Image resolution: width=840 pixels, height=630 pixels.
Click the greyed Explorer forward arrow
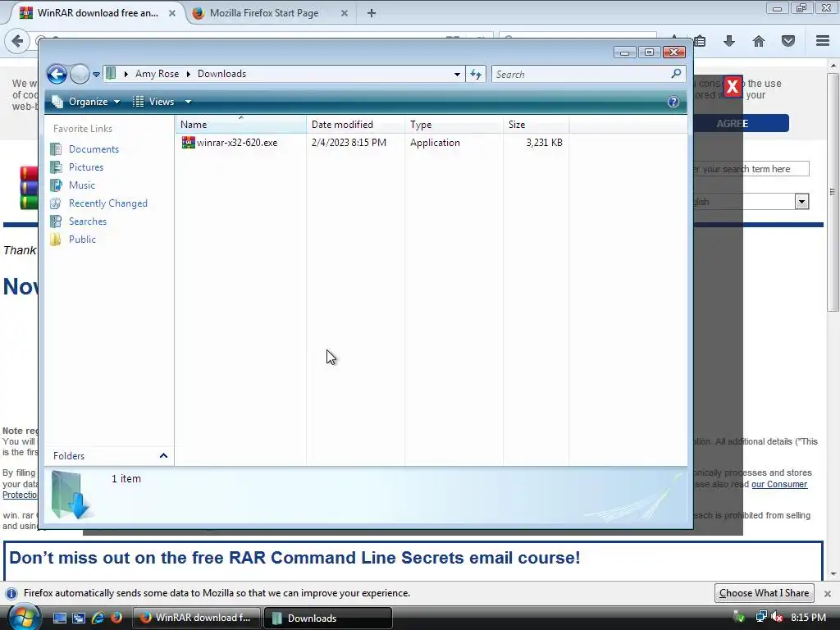pyautogui.click(x=80, y=74)
